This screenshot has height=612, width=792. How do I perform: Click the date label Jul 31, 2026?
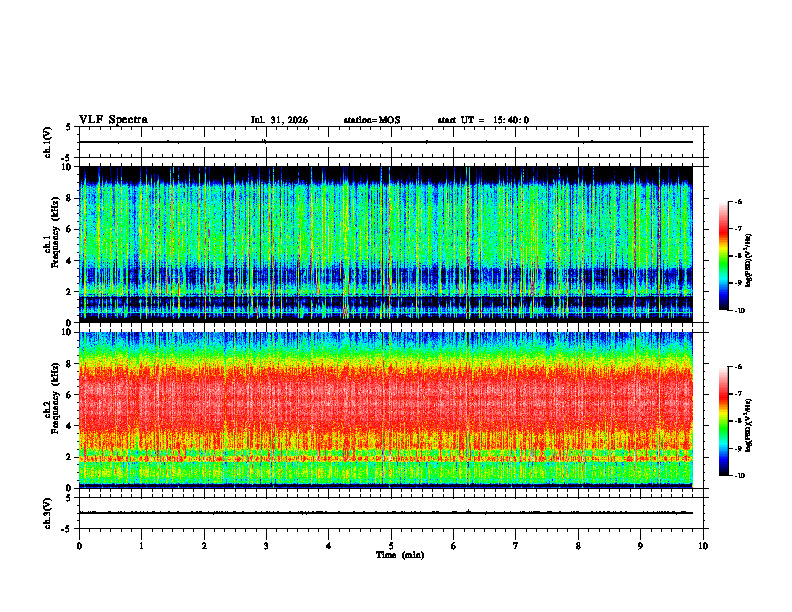(279, 120)
